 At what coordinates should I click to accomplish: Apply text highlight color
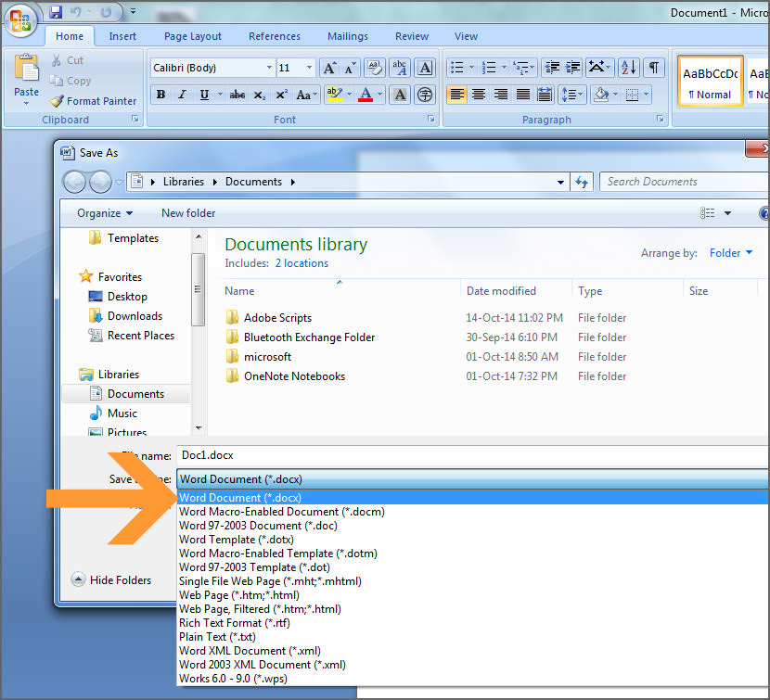(334, 95)
